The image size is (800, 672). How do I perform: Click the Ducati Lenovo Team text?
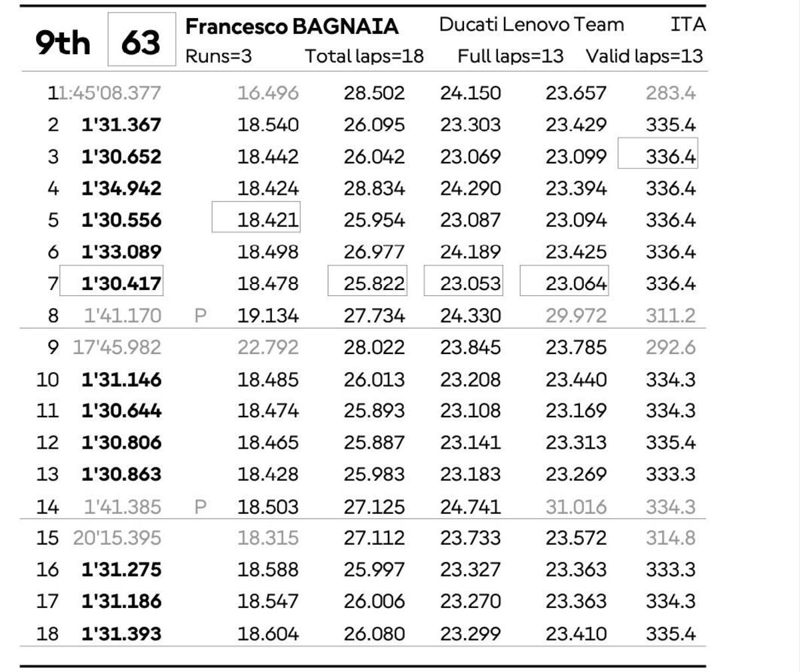pos(531,25)
